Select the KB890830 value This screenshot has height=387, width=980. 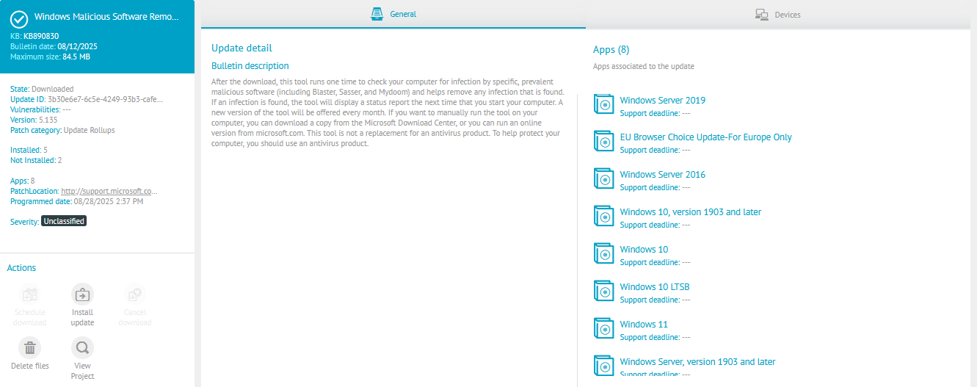(x=41, y=35)
